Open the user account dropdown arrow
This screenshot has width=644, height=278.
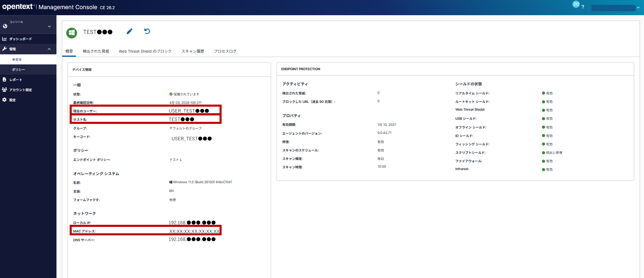click(x=638, y=8)
